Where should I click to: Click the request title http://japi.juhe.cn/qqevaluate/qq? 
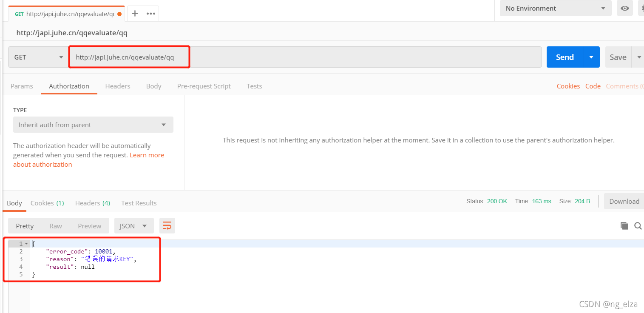click(x=72, y=32)
